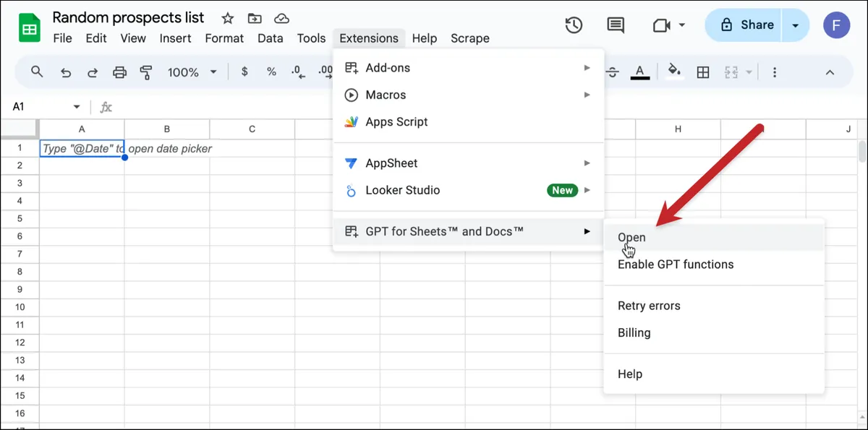868x430 pixels.
Task: Click the strikethrough icon
Action: (x=613, y=72)
